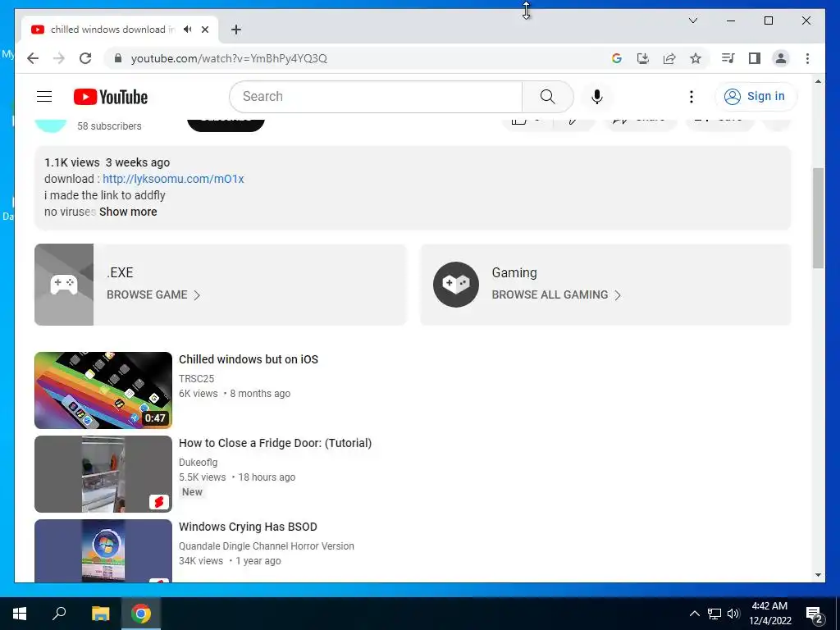Open the YouTube hamburger guide menu
This screenshot has width=840, height=630.
[44, 97]
